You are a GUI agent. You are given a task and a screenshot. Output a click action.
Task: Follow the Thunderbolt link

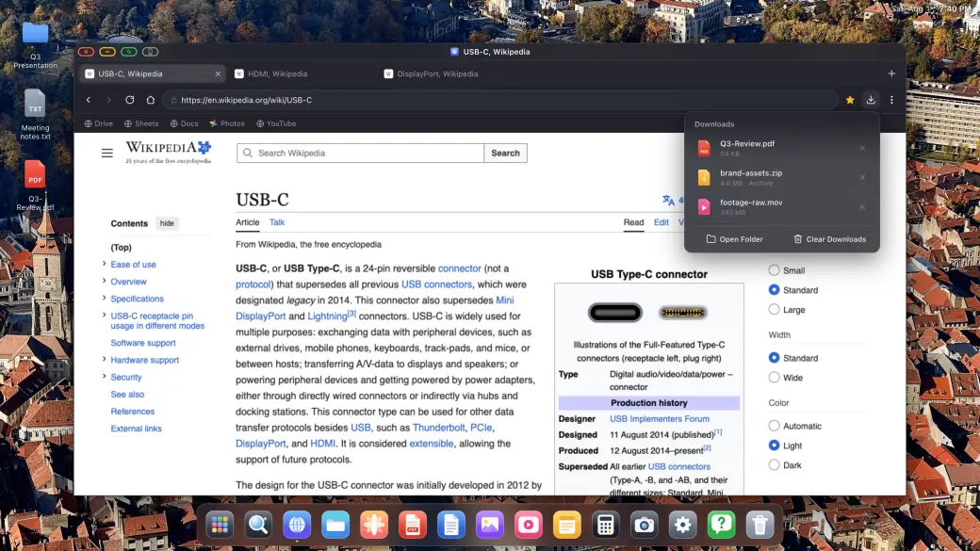(439, 428)
